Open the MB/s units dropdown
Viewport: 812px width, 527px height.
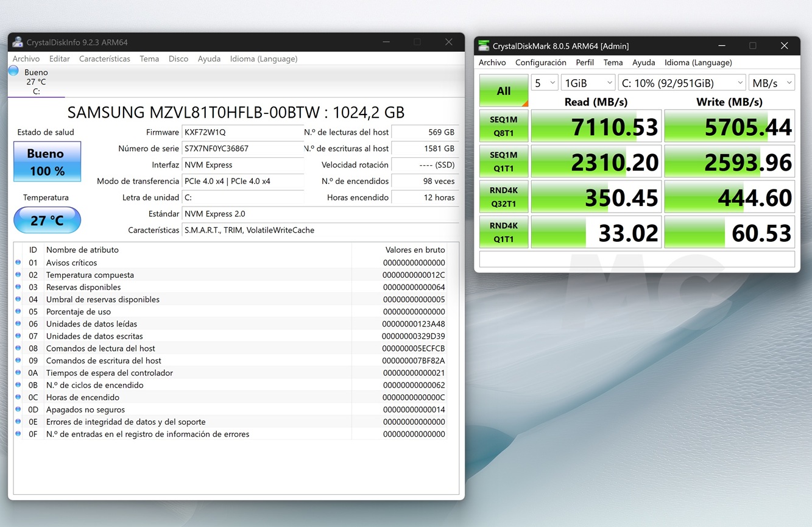[x=771, y=82]
